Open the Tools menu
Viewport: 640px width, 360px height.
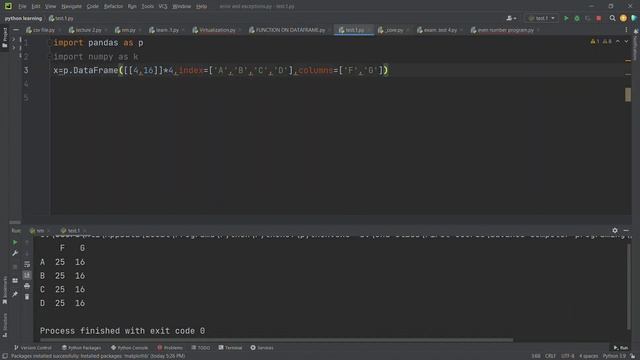coord(148,7)
